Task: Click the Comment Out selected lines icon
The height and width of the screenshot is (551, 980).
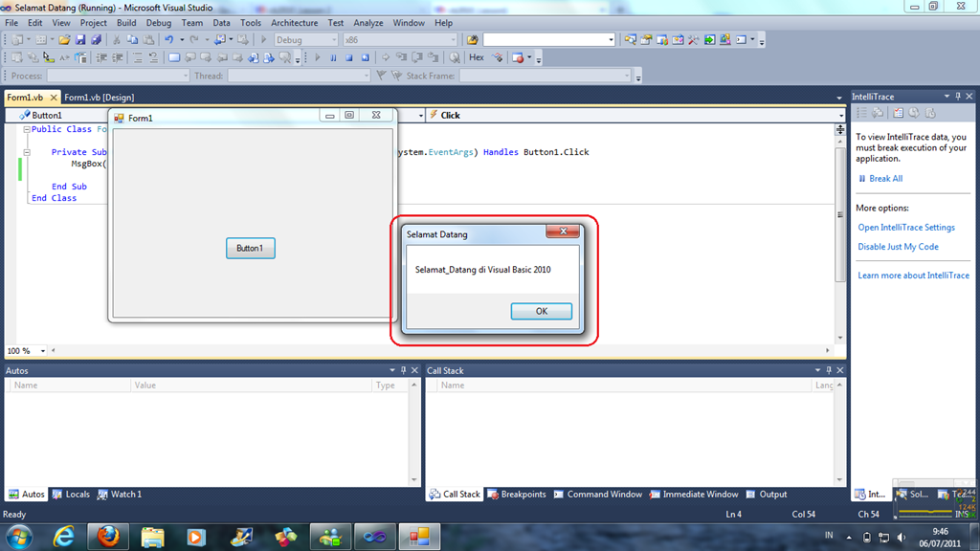Action: [x=138, y=58]
